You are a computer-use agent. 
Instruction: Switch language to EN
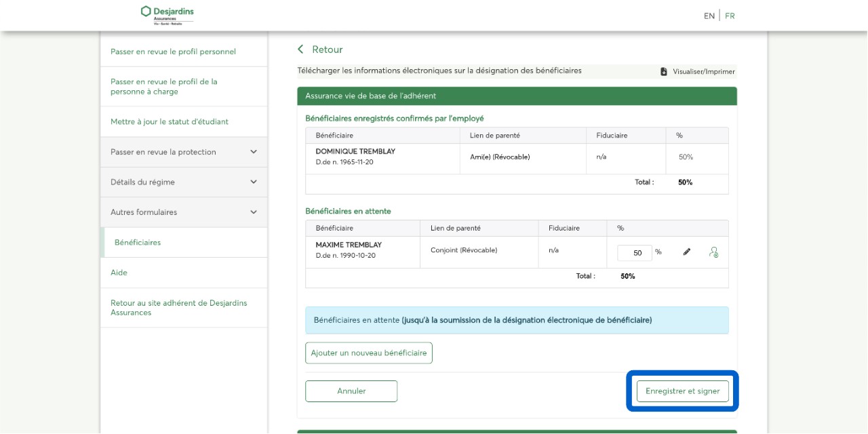(709, 16)
